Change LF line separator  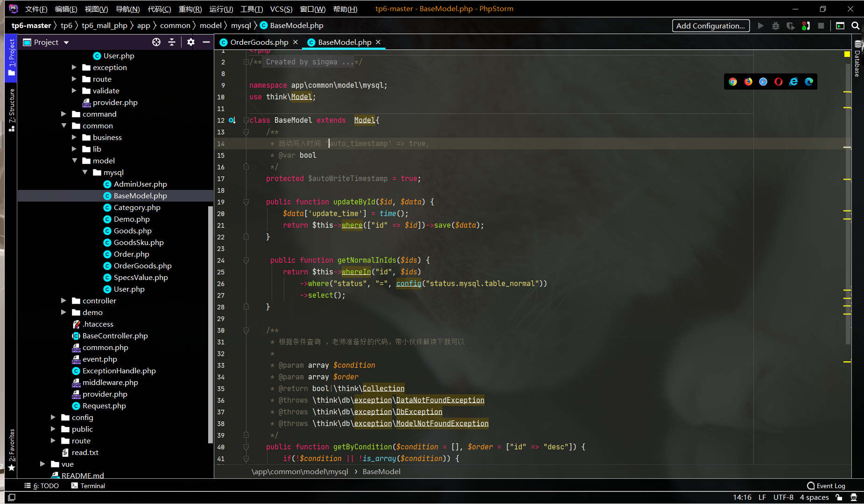coord(762,497)
